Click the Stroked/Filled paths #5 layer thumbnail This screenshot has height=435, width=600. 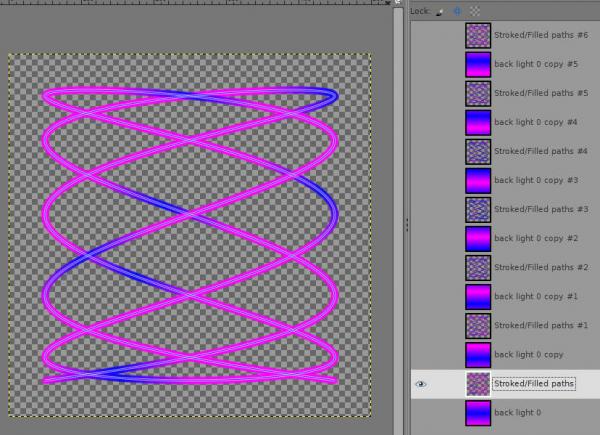coord(478,94)
